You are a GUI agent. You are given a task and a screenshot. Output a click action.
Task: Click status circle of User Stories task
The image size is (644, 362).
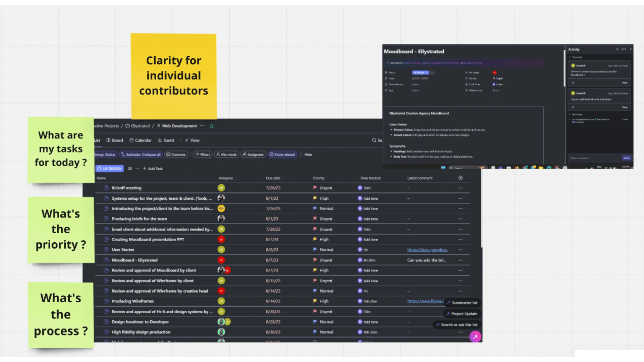[106, 250]
